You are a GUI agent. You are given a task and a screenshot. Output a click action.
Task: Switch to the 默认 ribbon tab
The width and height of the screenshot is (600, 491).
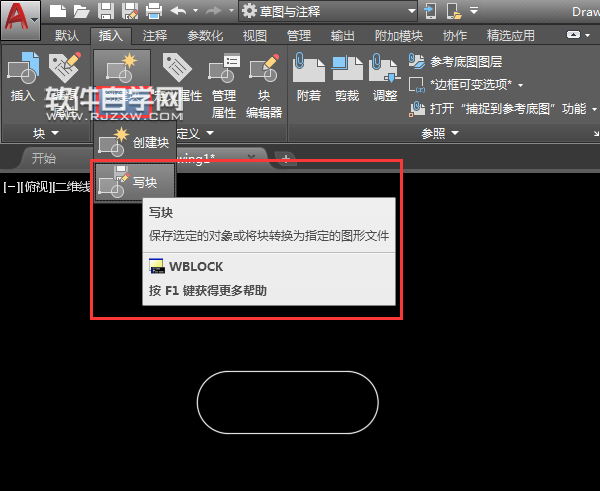click(x=67, y=36)
